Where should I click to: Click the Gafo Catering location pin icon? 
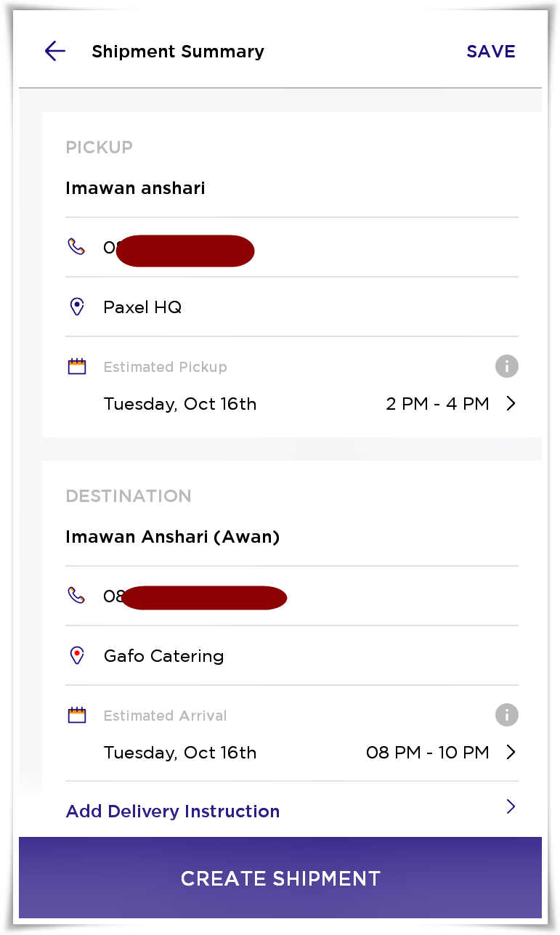pos(76,655)
